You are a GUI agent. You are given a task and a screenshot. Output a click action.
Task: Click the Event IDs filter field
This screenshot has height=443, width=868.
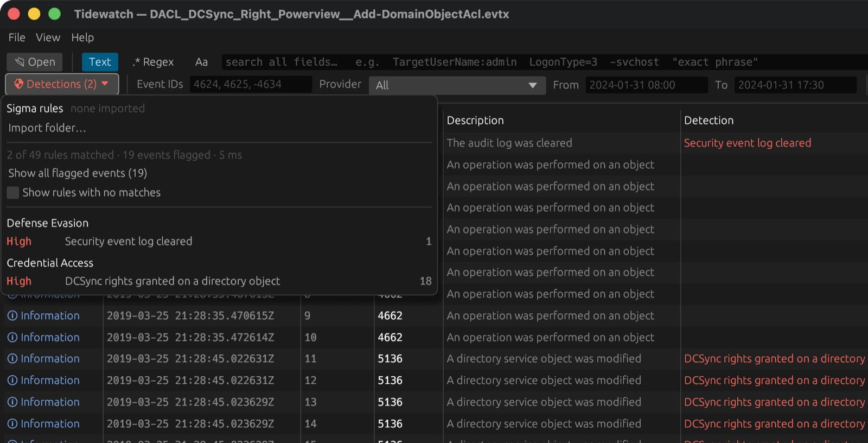pyautogui.click(x=251, y=85)
